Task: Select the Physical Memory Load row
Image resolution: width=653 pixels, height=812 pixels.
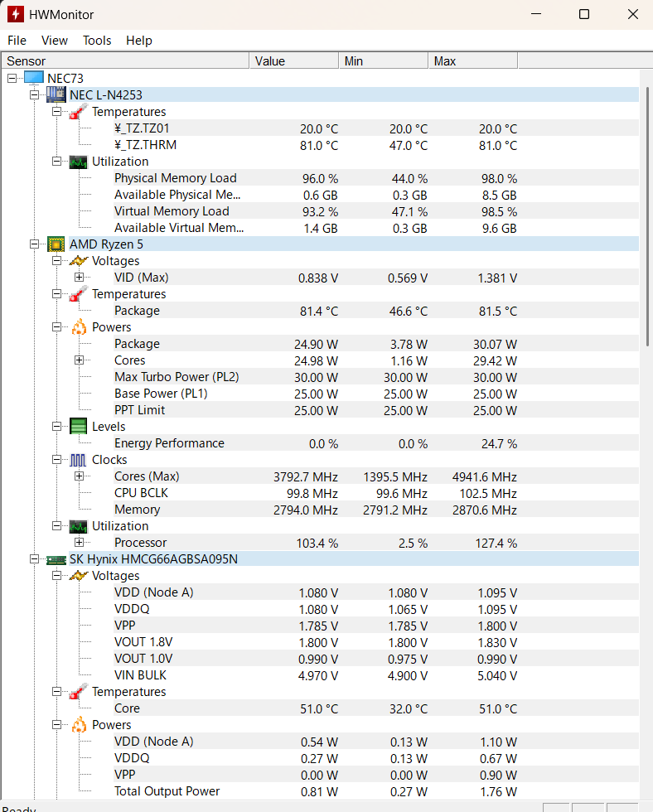Action: click(175, 177)
